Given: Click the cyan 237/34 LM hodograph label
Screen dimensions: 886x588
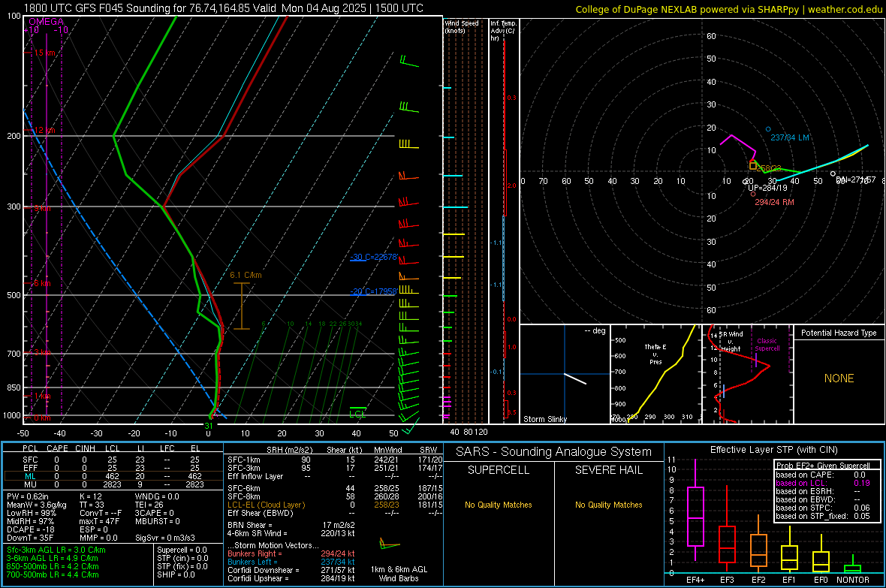Looking at the screenshot, I should point(790,137).
